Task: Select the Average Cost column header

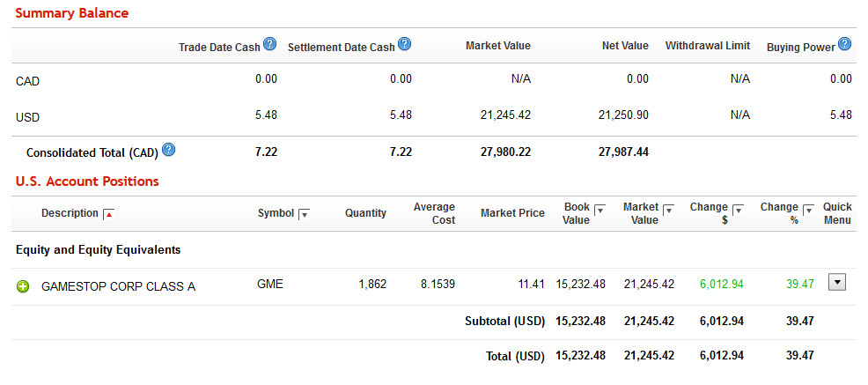Action: [435, 213]
